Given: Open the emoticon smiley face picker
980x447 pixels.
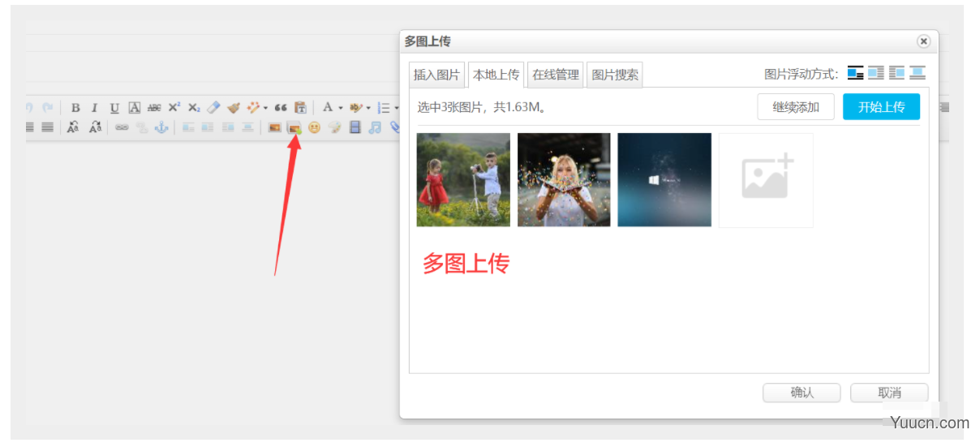Looking at the screenshot, I should [x=314, y=127].
